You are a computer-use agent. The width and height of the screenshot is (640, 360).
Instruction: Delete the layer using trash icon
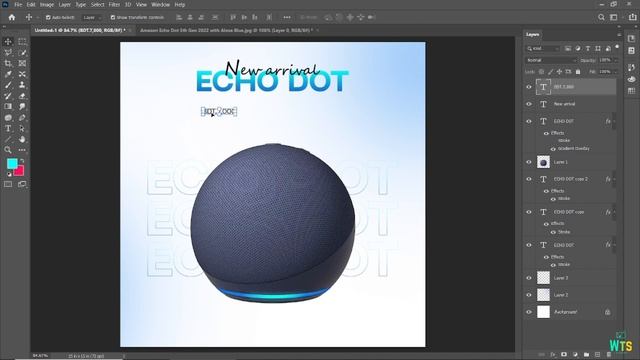pyautogui.click(x=609, y=354)
